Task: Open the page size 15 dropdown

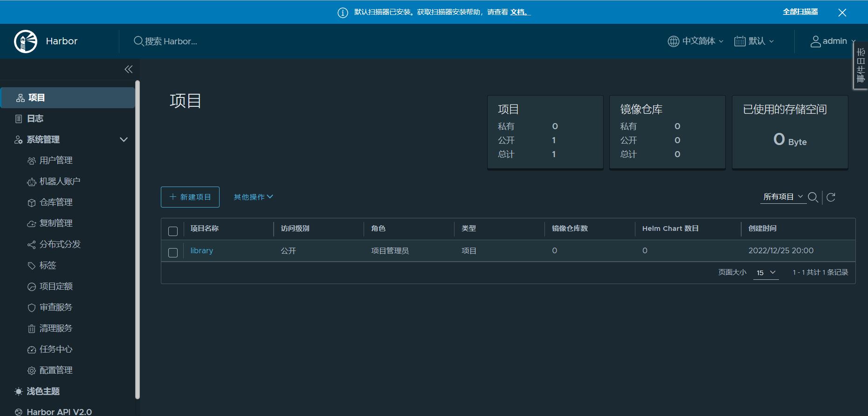Action: click(766, 272)
